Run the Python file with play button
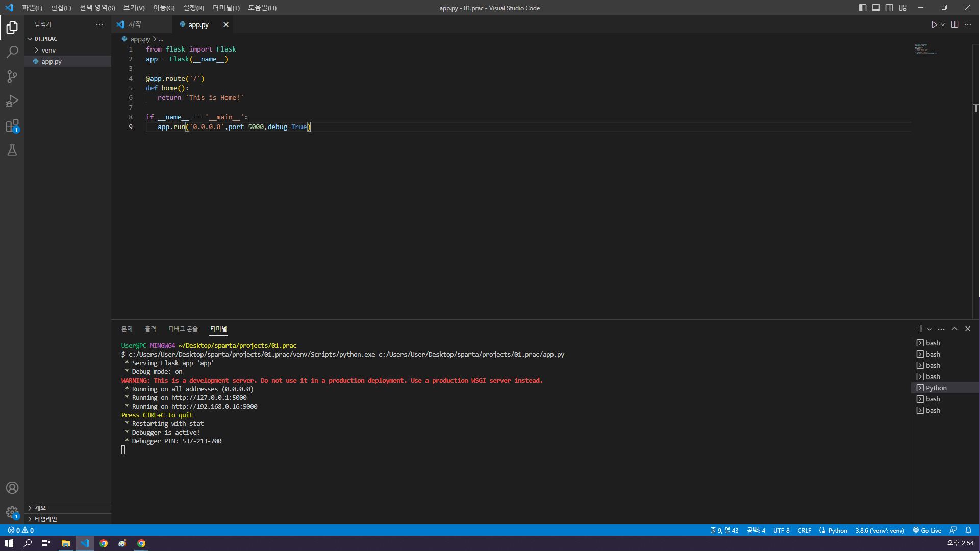Viewport: 980px width, 553px height. pyautogui.click(x=934, y=24)
